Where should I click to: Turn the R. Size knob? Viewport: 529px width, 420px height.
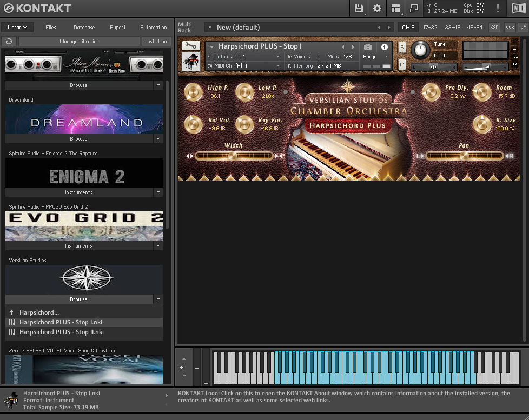click(x=482, y=124)
